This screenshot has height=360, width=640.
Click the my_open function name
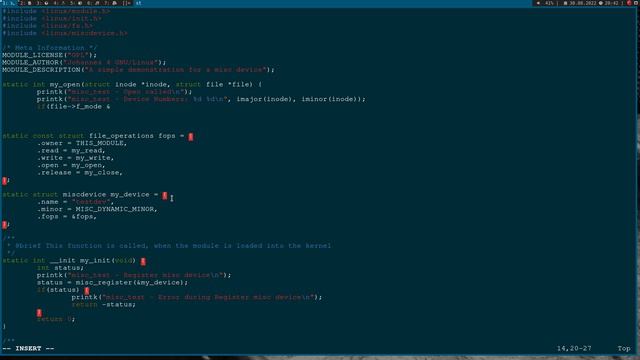click(x=65, y=84)
